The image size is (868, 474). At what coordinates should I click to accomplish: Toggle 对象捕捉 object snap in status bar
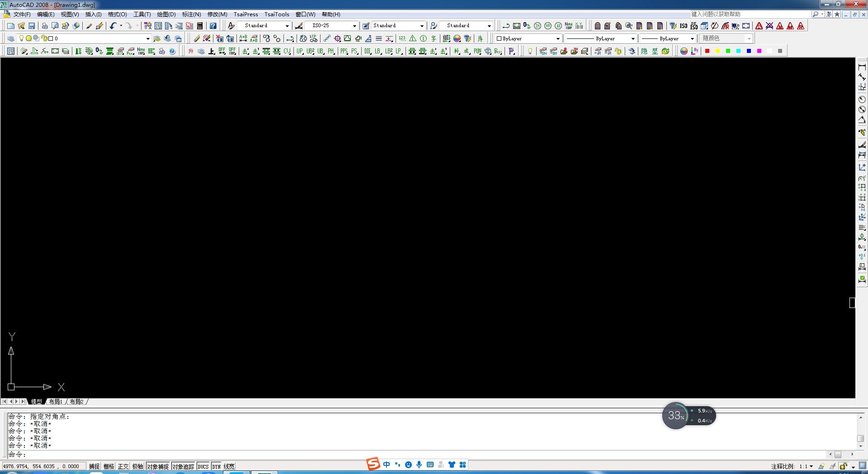158,466
